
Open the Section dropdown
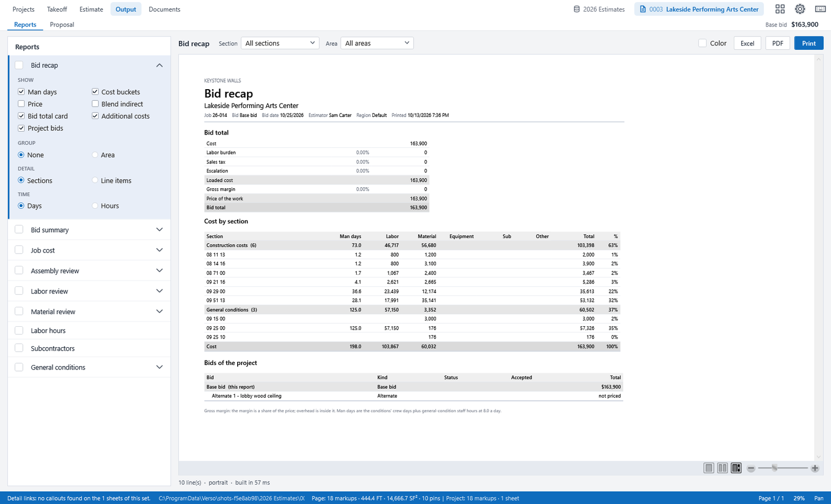(280, 43)
